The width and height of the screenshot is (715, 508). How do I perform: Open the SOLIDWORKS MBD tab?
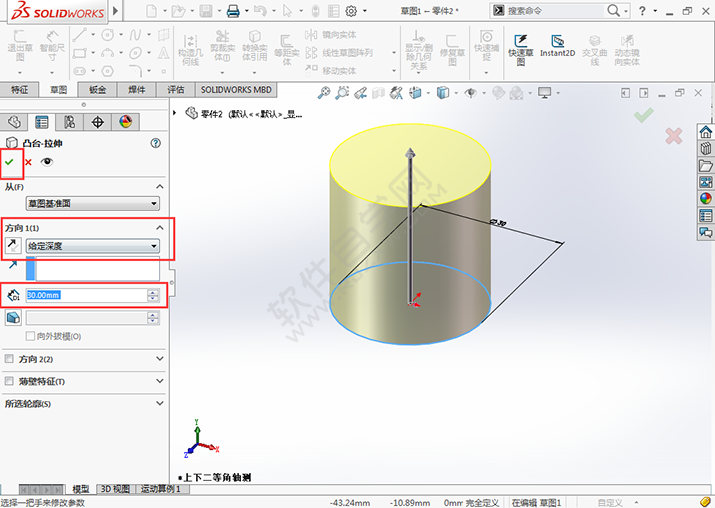click(235, 89)
